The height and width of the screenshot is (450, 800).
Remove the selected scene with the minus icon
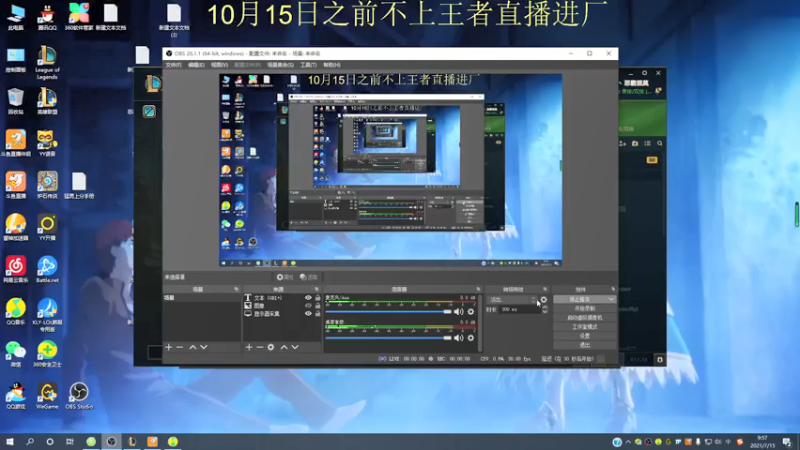(180, 347)
